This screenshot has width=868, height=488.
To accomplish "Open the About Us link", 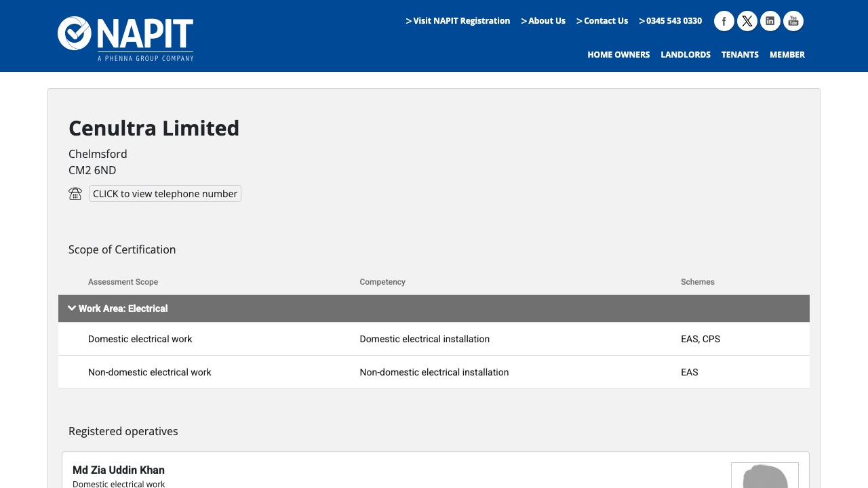I will 547,20.
